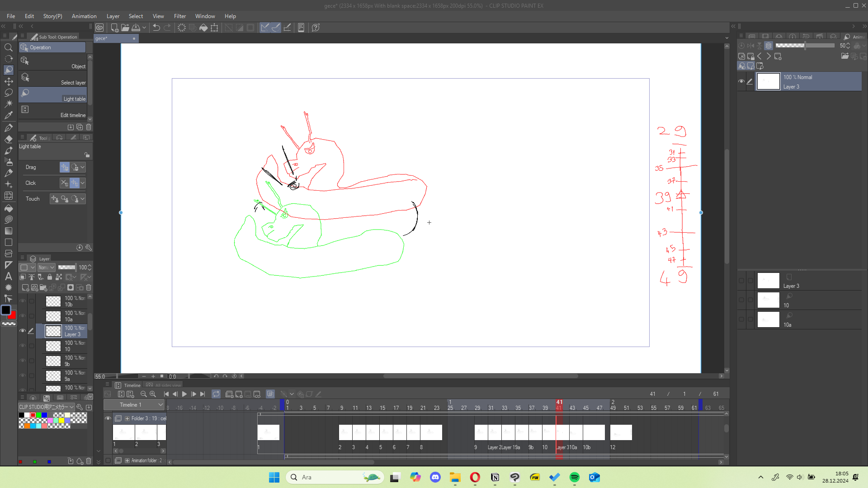Open CLIP STUDIO color set dropdown
This screenshot has width=868, height=488.
pos(47,407)
